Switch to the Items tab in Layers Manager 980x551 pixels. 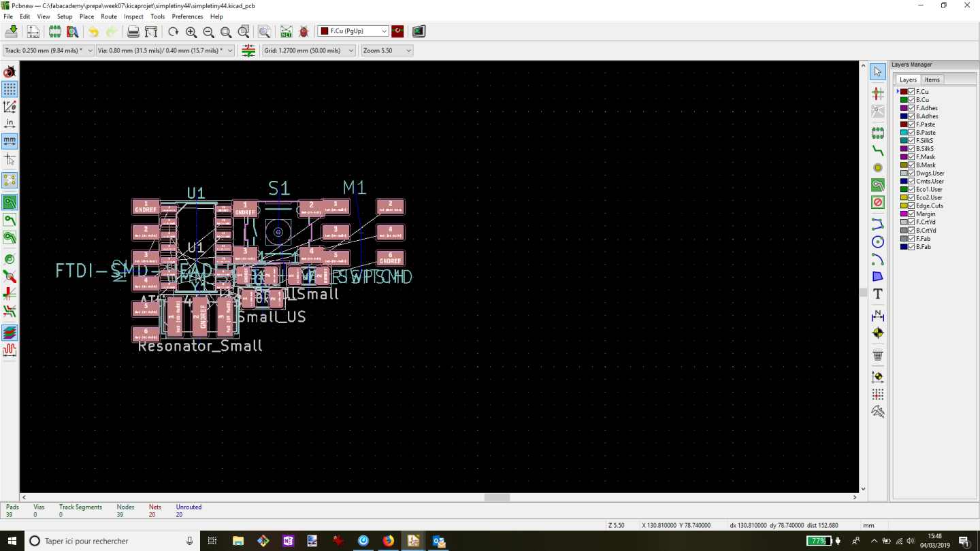tap(932, 80)
